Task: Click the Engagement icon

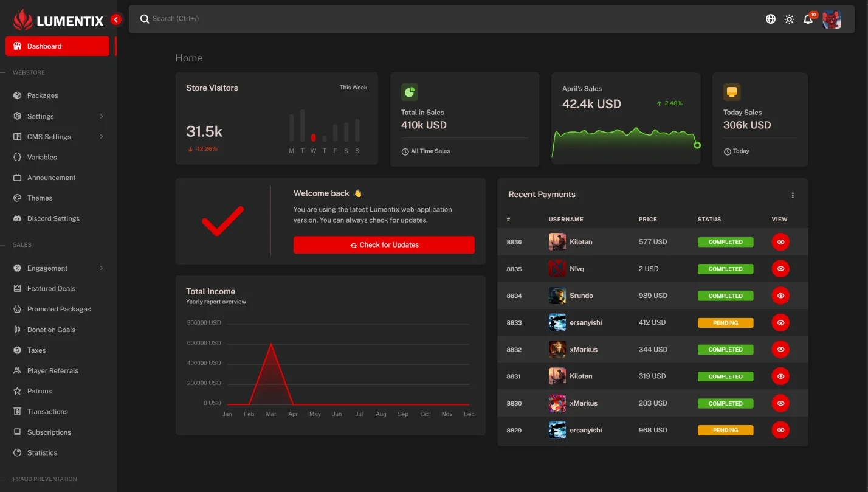Action: [17, 268]
